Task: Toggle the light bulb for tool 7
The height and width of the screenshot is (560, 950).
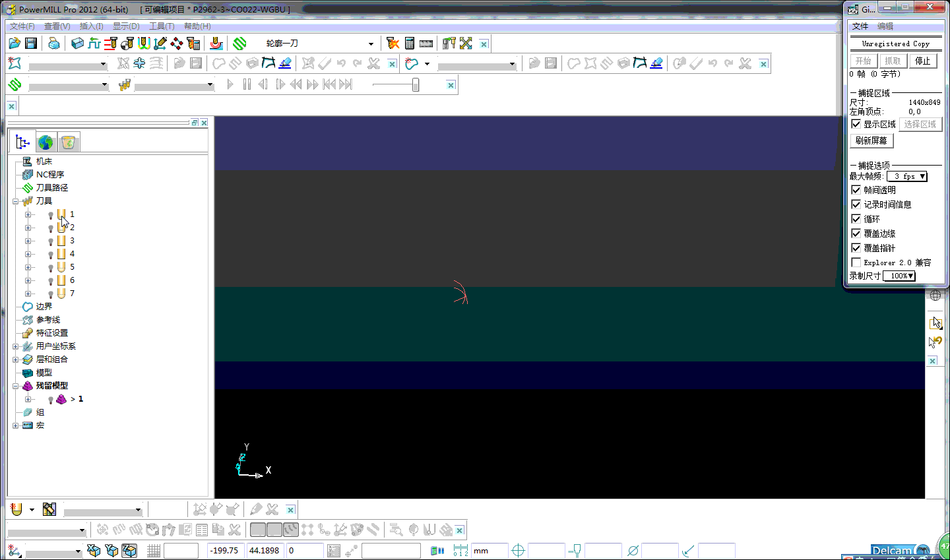Action: click(x=51, y=294)
